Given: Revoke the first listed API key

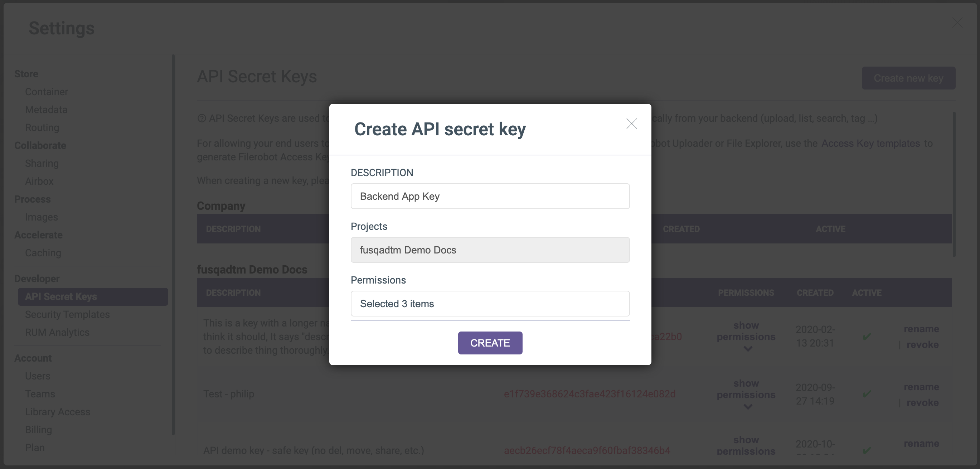Looking at the screenshot, I should pos(922,344).
